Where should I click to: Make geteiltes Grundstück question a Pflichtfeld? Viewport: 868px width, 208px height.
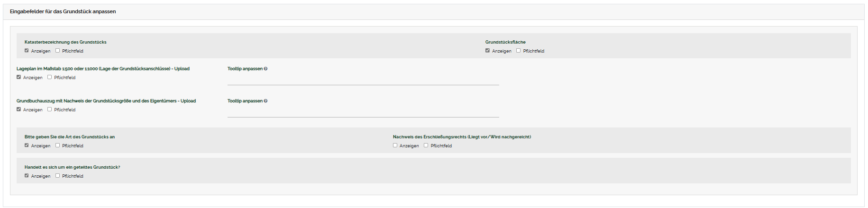coord(58,176)
